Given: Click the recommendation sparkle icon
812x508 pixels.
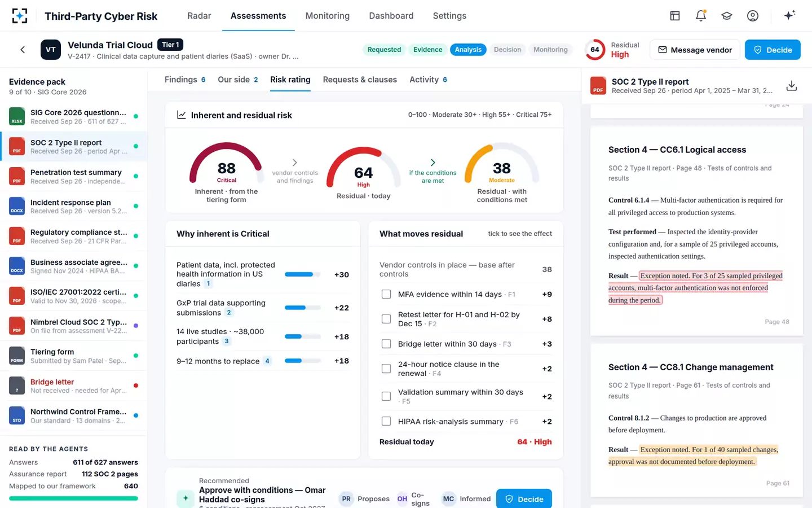Looking at the screenshot, I should 186,498.
